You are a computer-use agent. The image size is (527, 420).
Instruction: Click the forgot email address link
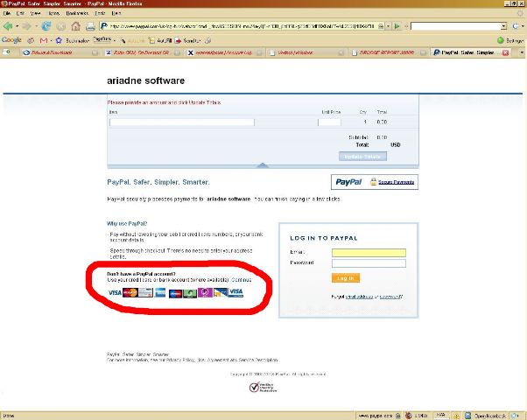(359, 297)
